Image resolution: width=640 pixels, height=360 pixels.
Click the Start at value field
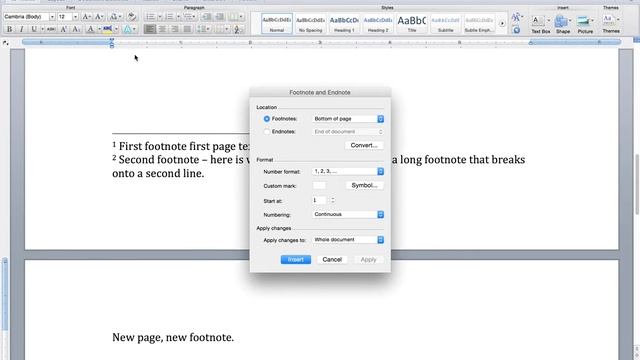point(319,200)
